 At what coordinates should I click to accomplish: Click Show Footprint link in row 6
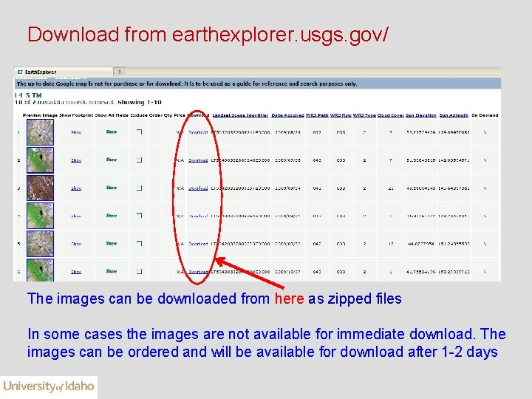click(76, 272)
